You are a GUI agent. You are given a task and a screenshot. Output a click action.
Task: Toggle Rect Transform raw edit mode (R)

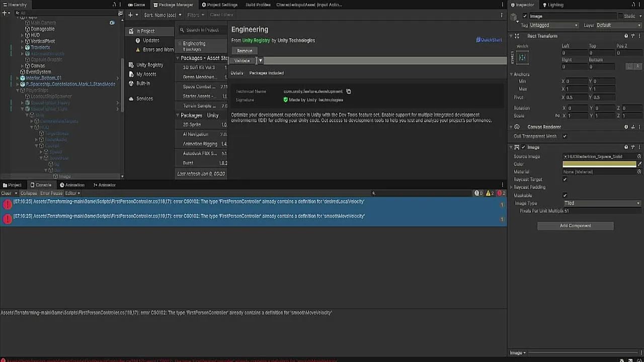click(x=637, y=66)
